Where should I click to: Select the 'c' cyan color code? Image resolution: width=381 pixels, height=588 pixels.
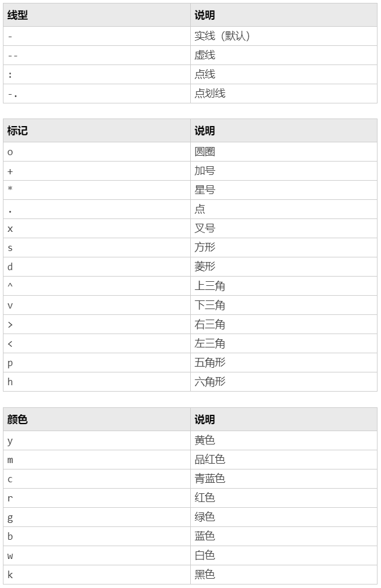10,479
